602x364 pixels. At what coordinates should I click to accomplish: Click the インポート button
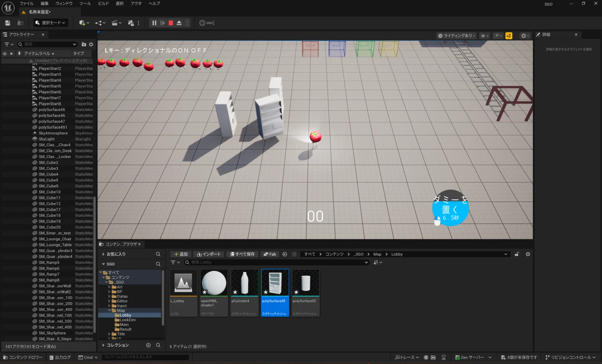(x=209, y=254)
